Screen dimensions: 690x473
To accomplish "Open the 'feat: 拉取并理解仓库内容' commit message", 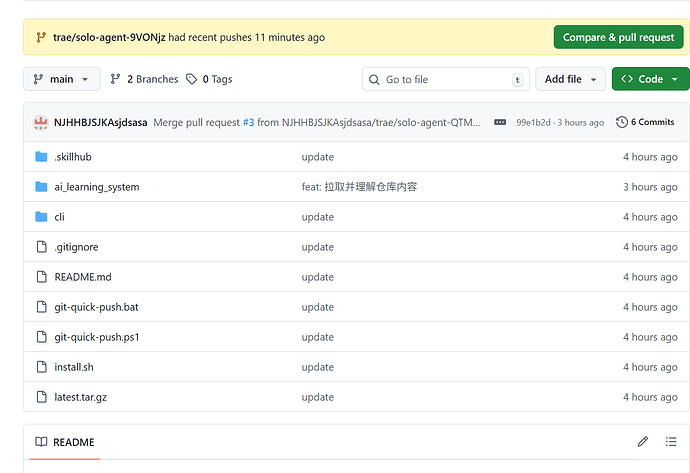I will click(359, 187).
